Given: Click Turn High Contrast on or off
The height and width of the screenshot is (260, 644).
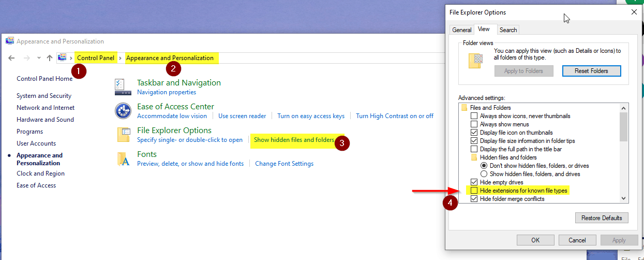Looking at the screenshot, I should pyautogui.click(x=395, y=116).
